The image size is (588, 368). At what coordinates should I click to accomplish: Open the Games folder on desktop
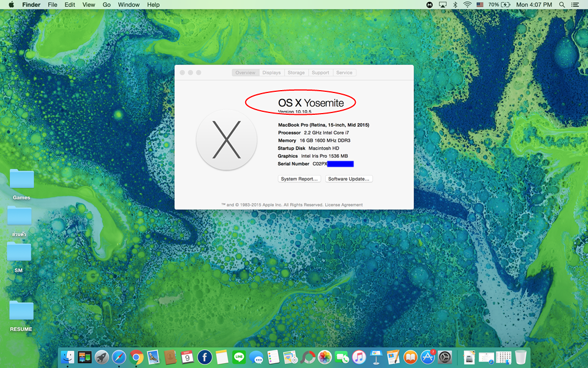[x=22, y=179]
